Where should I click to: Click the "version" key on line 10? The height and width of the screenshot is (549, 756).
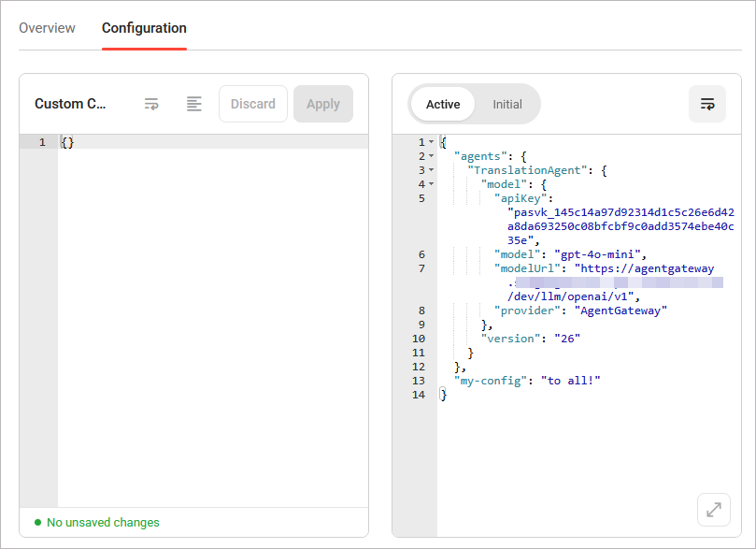510,339
